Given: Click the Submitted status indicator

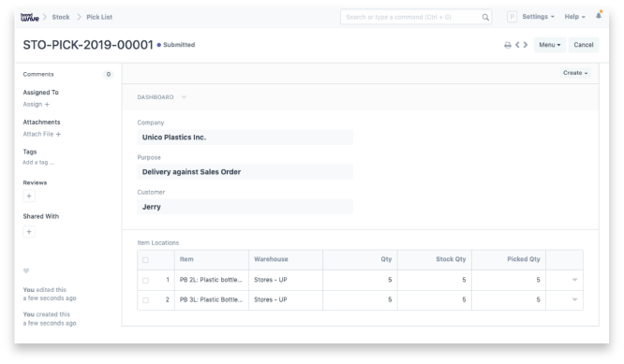Looking at the screenshot, I should pos(176,45).
